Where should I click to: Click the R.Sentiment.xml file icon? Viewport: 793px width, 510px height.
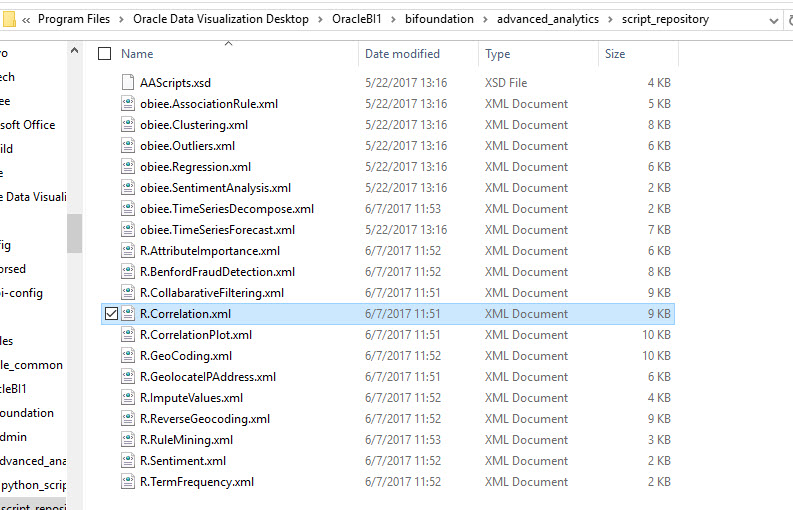click(x=127, y=461)
